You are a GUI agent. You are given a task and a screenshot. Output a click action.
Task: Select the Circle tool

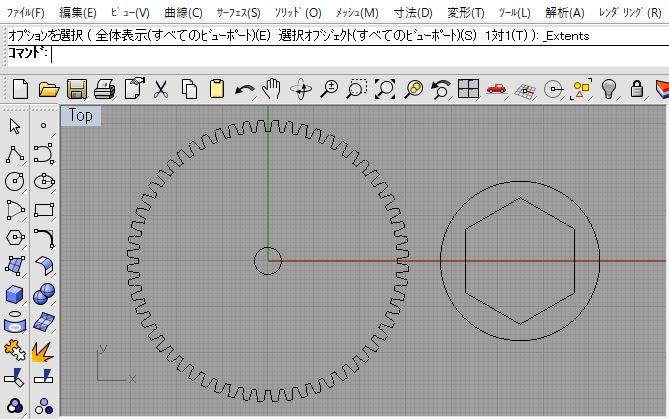point(15,181)
